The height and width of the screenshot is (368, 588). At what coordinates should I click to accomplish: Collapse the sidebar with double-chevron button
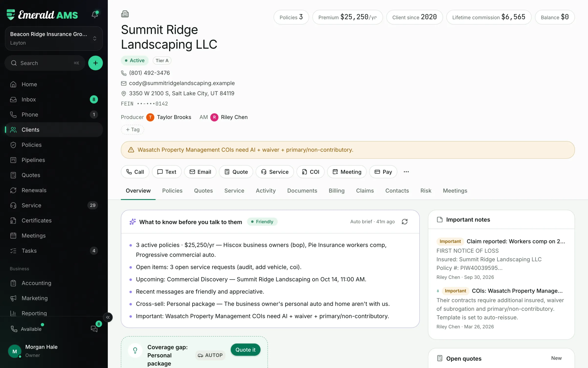pyautogui.click(x=108, y=317)
